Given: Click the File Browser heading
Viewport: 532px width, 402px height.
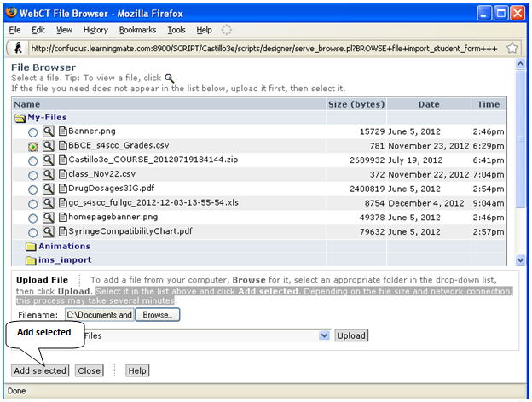Looking at the screenshot, I should (x=43, y=67).
